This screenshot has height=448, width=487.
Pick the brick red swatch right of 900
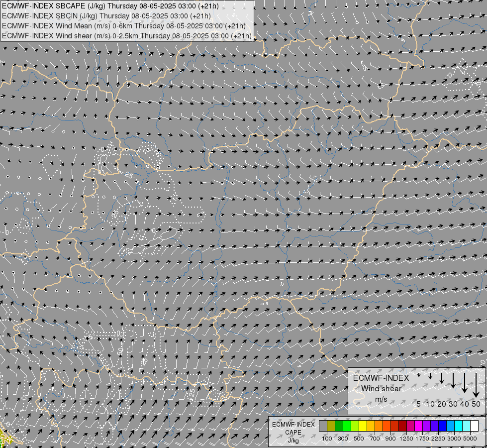pyautogui.click(x=395, y=426)
